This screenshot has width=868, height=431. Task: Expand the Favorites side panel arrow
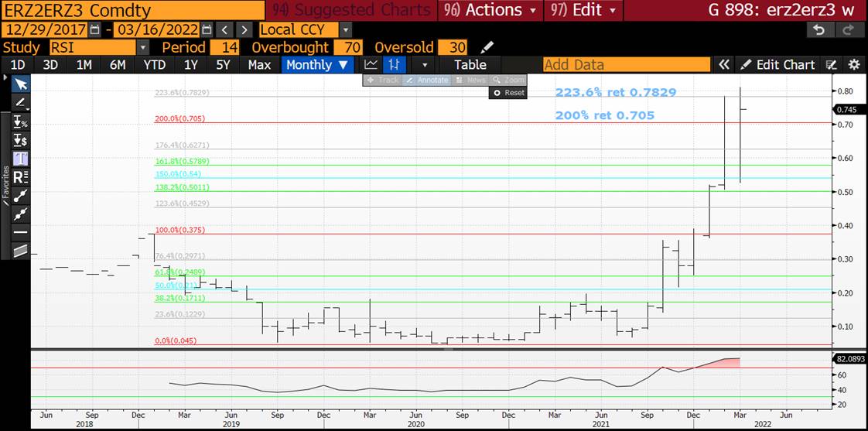tap(5, 79)
